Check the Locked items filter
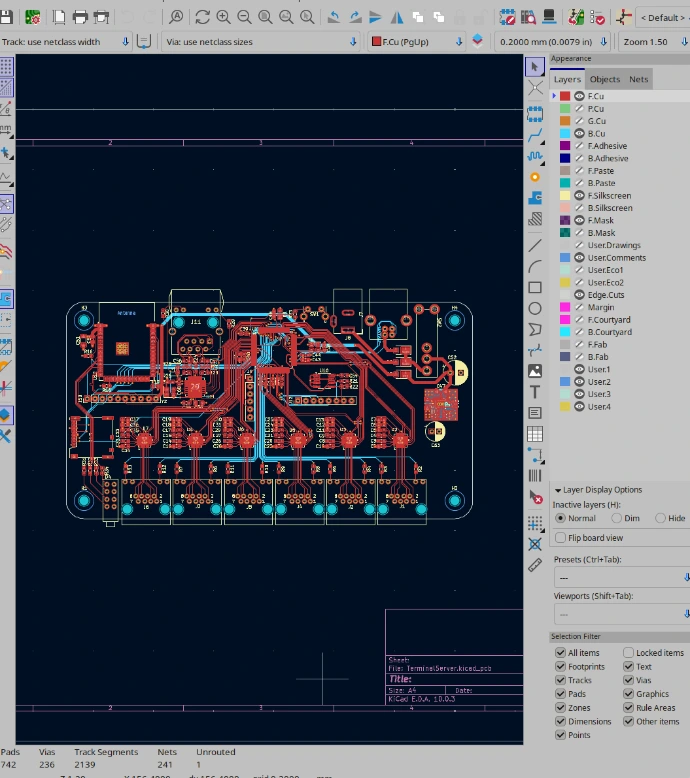 click(x=628, y=652)
